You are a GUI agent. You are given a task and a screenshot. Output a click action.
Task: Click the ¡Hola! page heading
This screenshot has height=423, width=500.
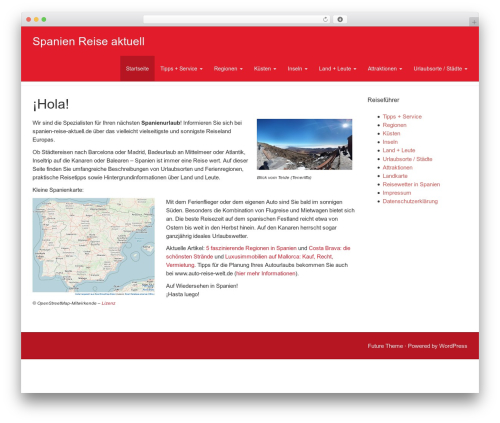(51, 104)
